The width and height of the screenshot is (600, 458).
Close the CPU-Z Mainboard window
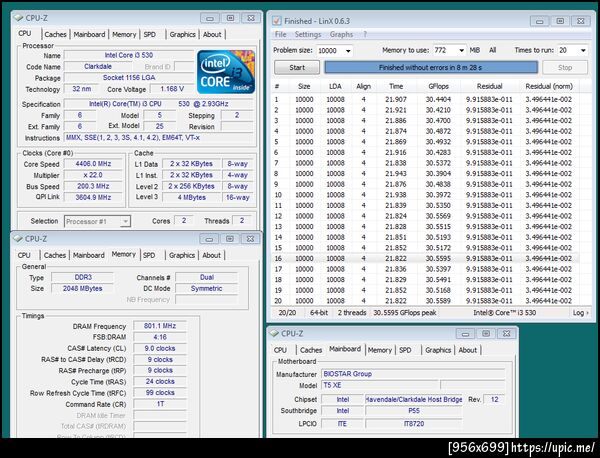point(506,334)
